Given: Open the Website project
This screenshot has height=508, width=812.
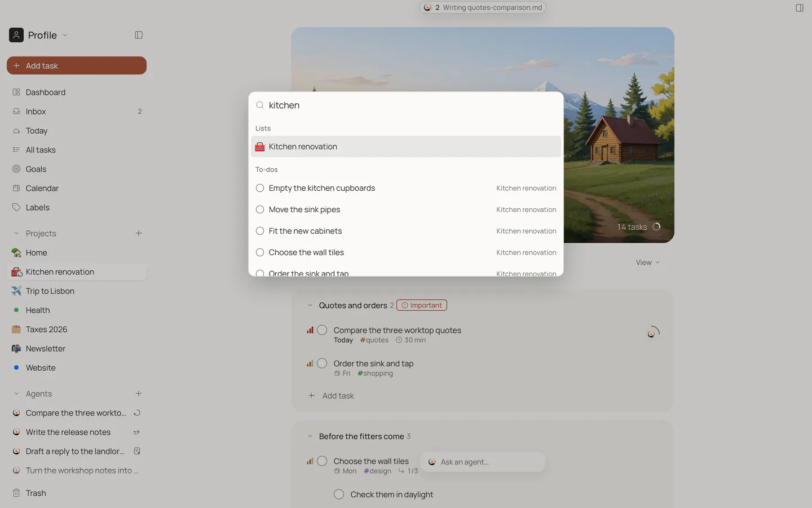Looking at the screenshot, I should click(x=77, y=367).
